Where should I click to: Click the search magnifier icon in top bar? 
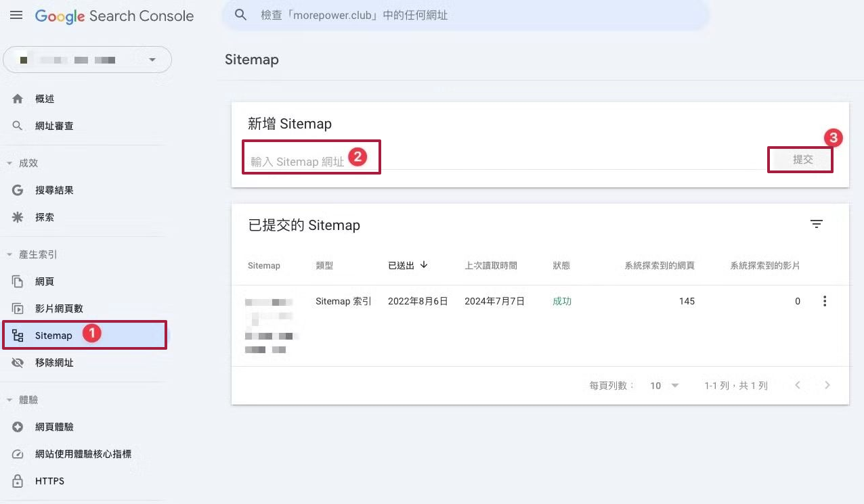click(x=240, y=15)
